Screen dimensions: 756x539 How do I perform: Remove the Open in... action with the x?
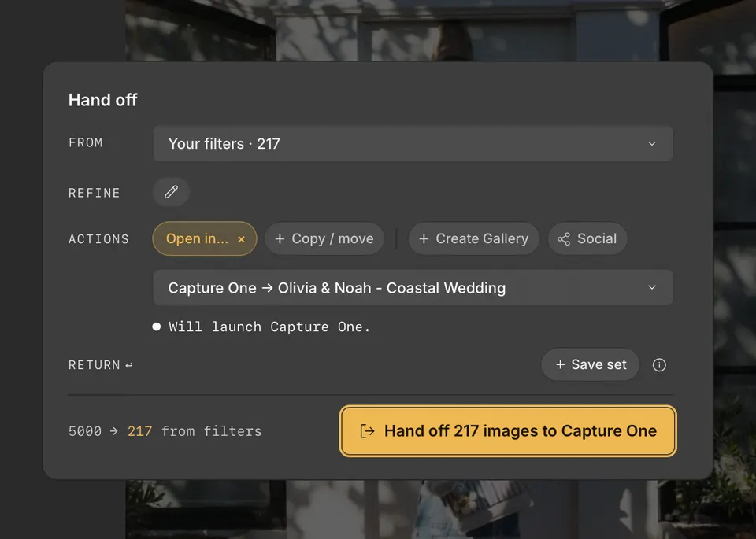pos(242,239)
